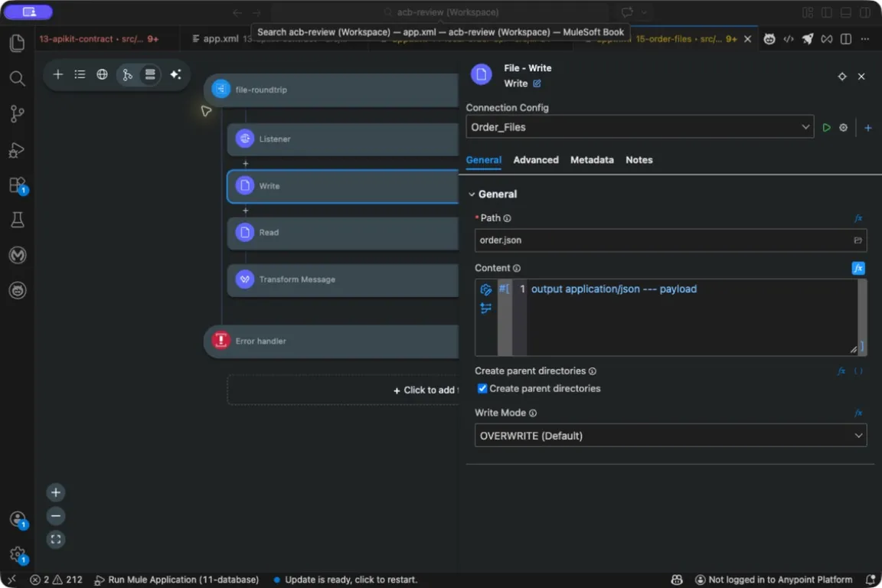
Task: Click Not logged in to Anypoint Platform
Action: tap(774, 580)
